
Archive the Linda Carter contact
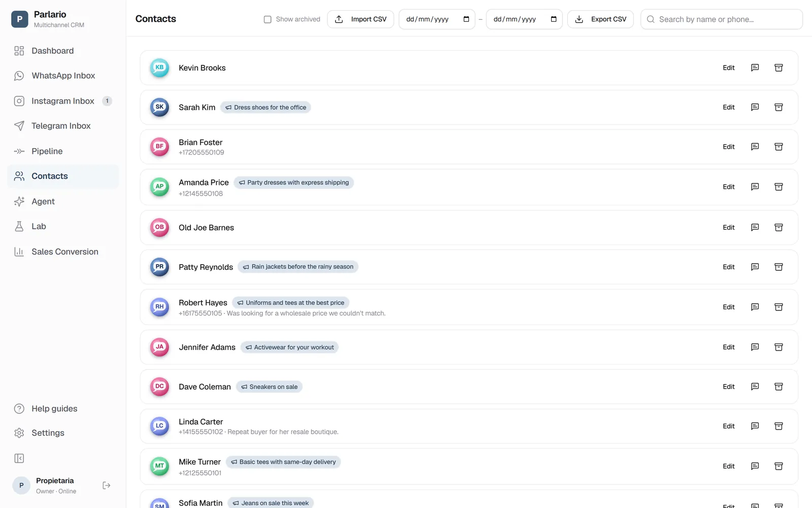779,426
